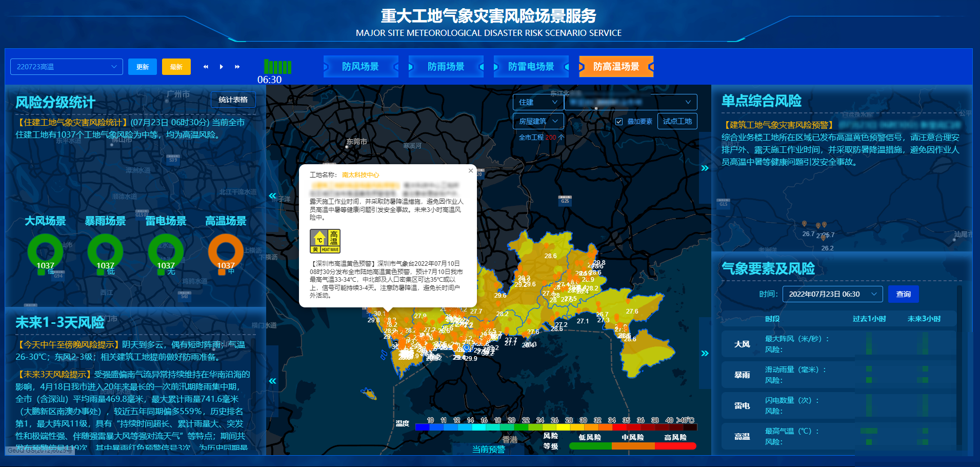Click the orange 高温场景 risk ring
Screen dimensions: 980x467
click(226, 251)
